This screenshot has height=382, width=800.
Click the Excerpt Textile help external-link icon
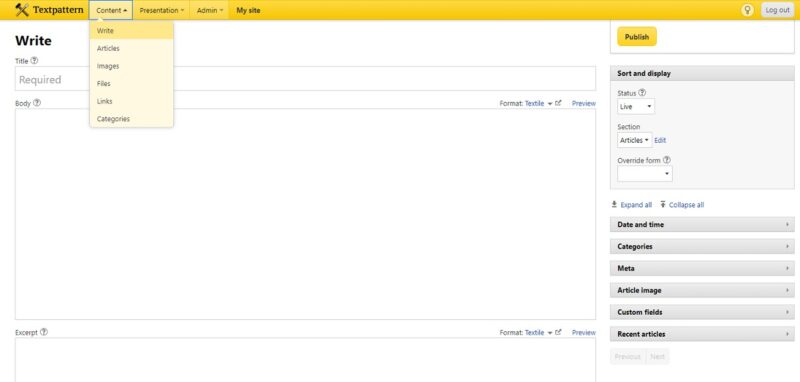coord(558,332)
